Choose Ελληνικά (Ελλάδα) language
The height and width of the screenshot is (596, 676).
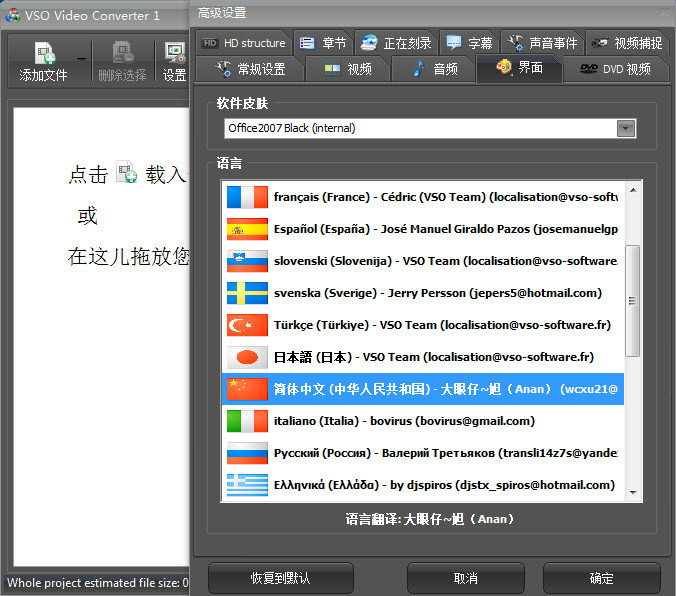tap(422, 485)
